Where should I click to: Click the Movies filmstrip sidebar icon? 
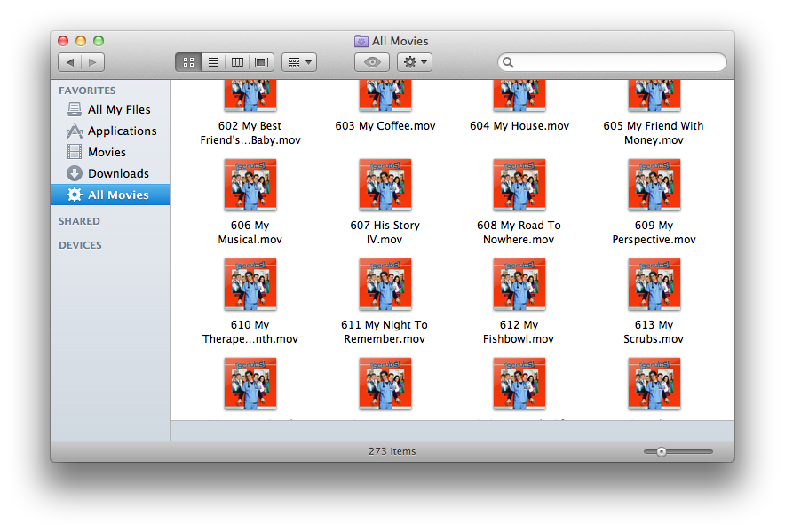(75, 152)
